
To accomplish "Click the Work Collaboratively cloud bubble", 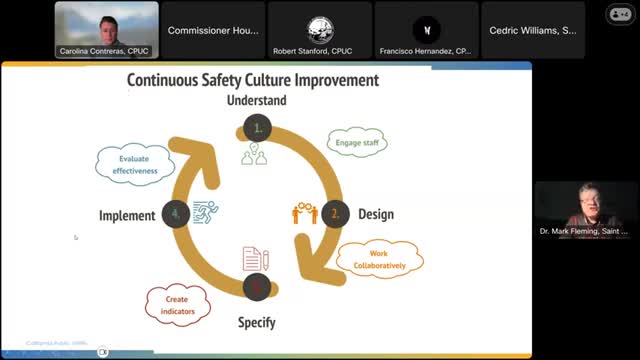I will (x=380, y=259).
